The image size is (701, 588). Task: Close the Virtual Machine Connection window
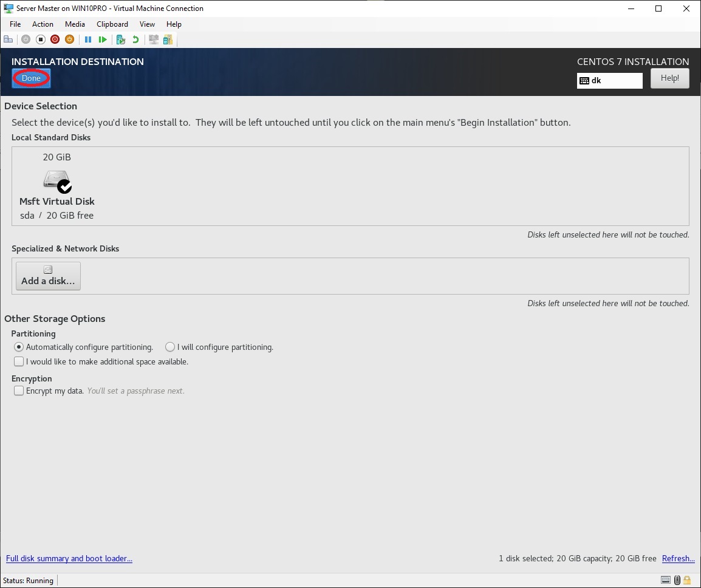(x=686, y=9)
